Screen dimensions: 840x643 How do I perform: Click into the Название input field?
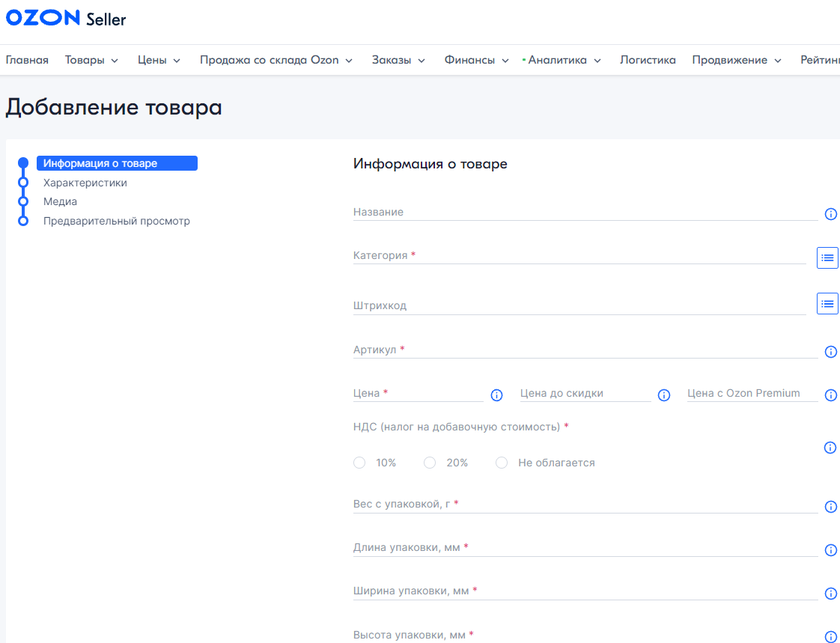(x=584, y=213)
